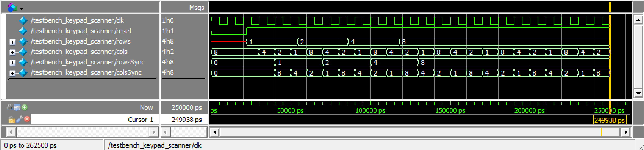Viewport: 644px width, 150px height.
Task: Click the edit grid and timeline preferences icon
Action: 17,107
